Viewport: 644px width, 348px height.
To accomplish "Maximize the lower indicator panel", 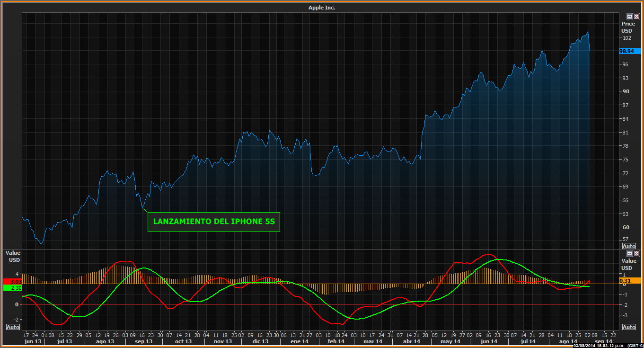I will (629, 254).
